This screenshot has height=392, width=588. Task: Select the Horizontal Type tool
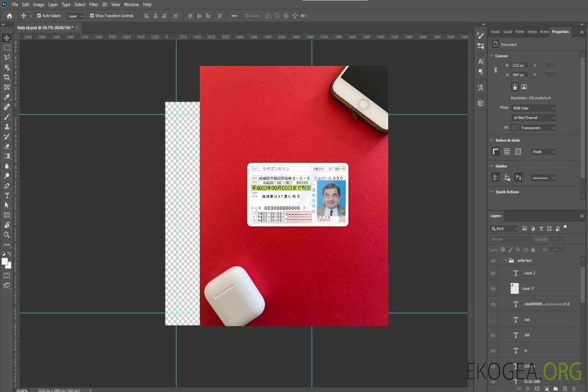[7, 195]
